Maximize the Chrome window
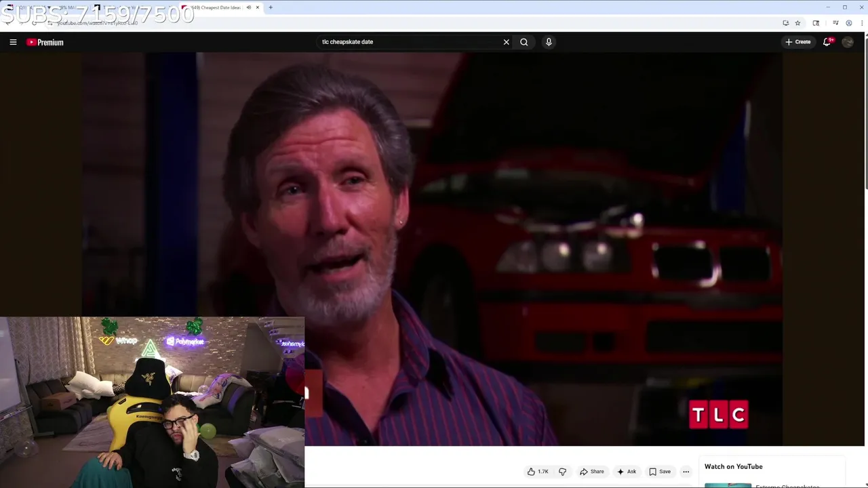 (845, 7)
